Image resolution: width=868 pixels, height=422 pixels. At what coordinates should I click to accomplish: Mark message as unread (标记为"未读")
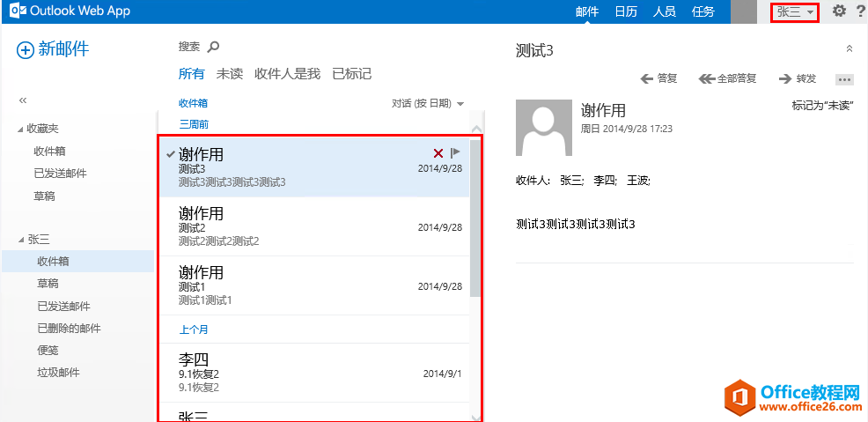[822, 106]
